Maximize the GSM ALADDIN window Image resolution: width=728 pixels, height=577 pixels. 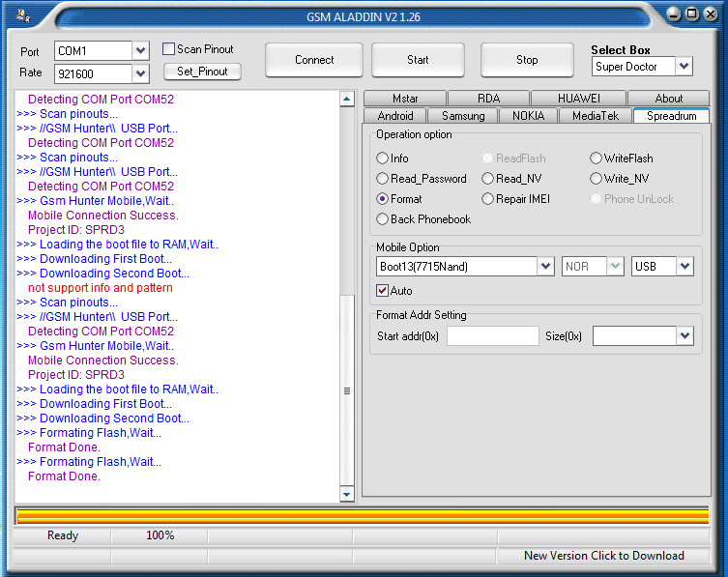click(x=692, y=14)
